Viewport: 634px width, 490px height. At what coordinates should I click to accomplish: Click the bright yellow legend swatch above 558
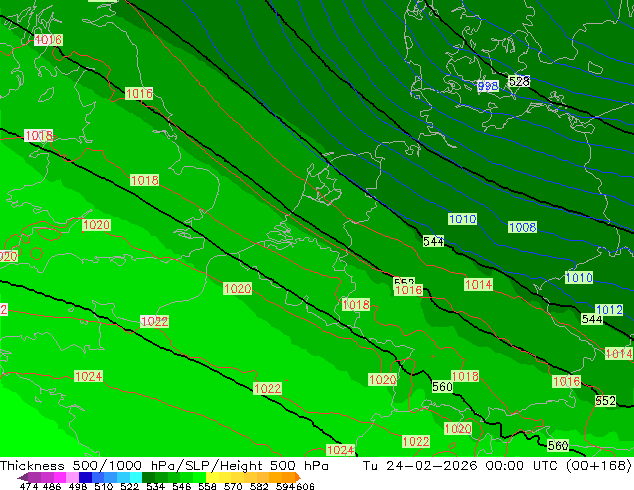point(212,477)
